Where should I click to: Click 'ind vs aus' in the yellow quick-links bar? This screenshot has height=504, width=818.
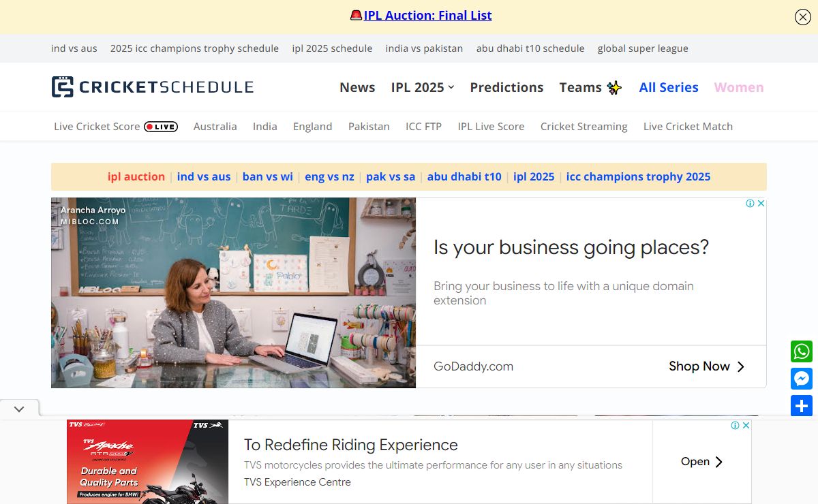tap(204, 176)
